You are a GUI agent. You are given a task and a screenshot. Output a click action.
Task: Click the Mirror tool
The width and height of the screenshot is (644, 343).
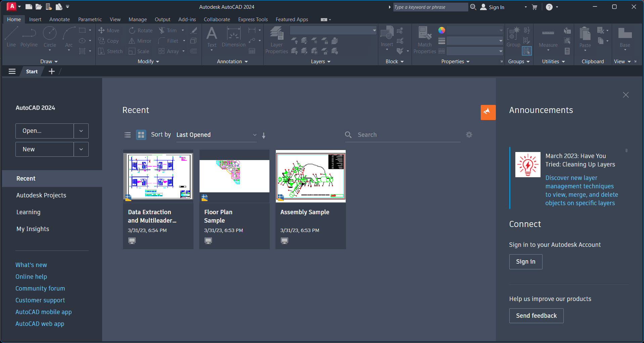(140, 41)
